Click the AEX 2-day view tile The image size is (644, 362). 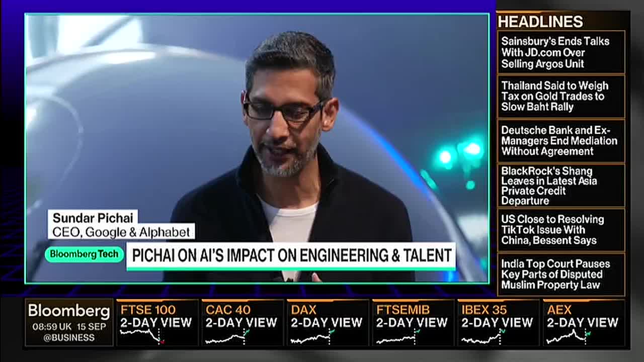click(584, 323)
